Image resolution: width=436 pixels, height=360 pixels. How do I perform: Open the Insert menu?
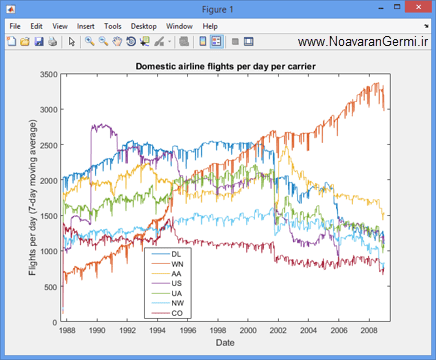tap(86, 26)
